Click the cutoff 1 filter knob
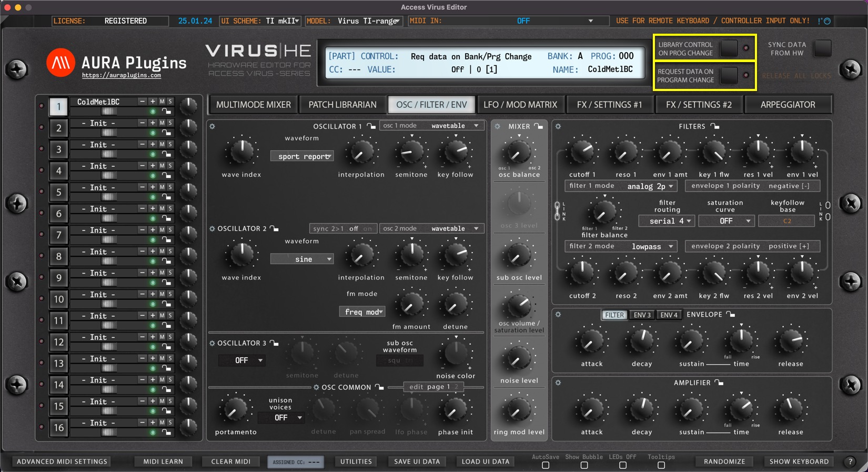Viewport: 868px width, 472px height. tap(582, 152)
